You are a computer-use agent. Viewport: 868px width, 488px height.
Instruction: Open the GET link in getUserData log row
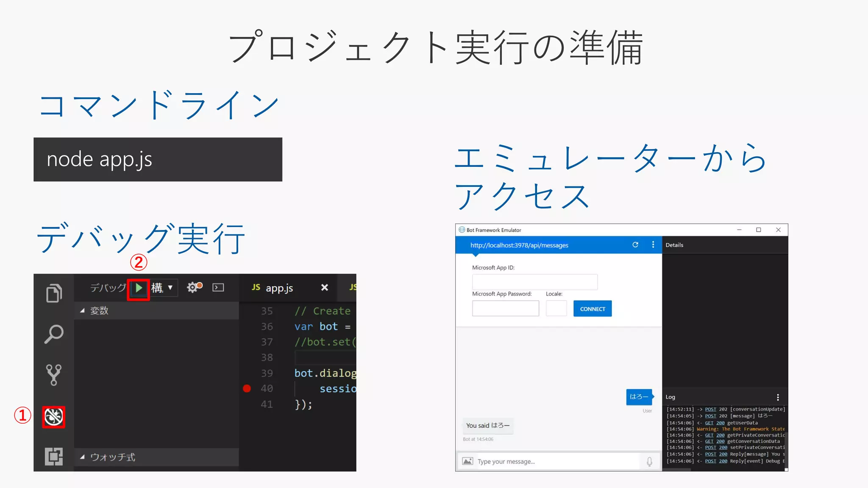[x=709, y=423]
